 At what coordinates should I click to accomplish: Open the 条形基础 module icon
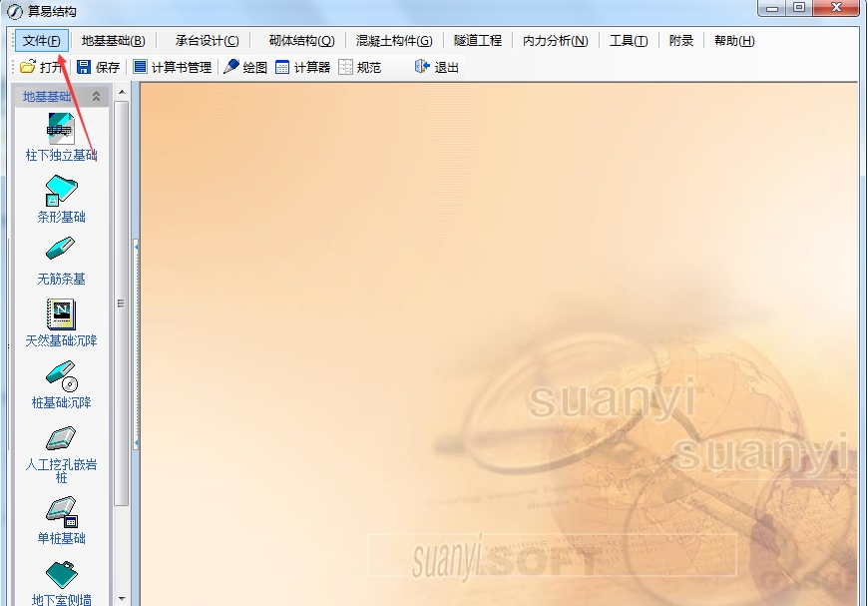coord(61,191)
